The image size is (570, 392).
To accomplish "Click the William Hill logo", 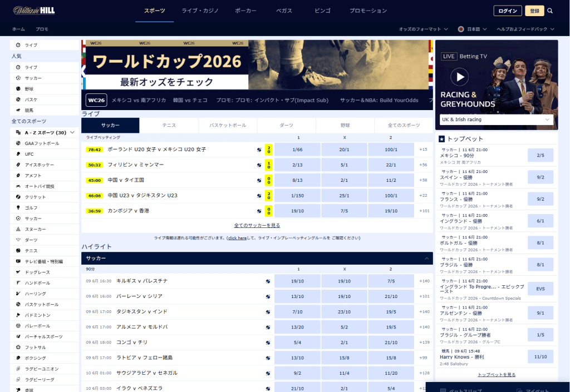I will 34,11.
